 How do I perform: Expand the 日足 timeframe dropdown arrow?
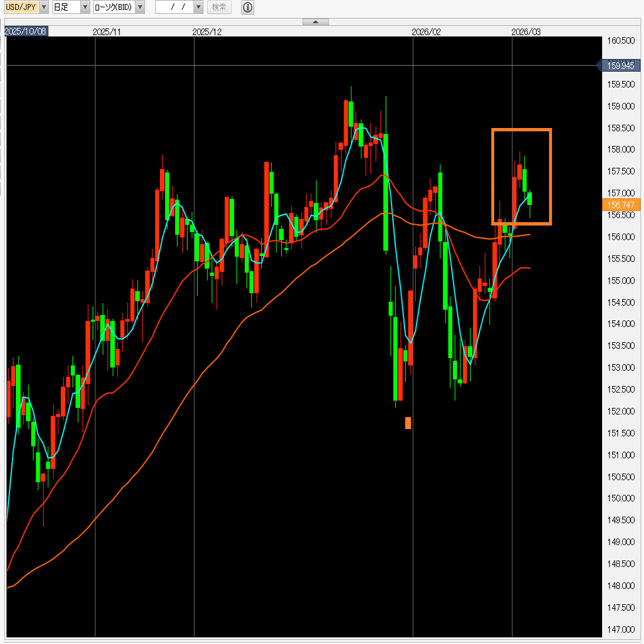pyautogui.click(x=85, y=7)
